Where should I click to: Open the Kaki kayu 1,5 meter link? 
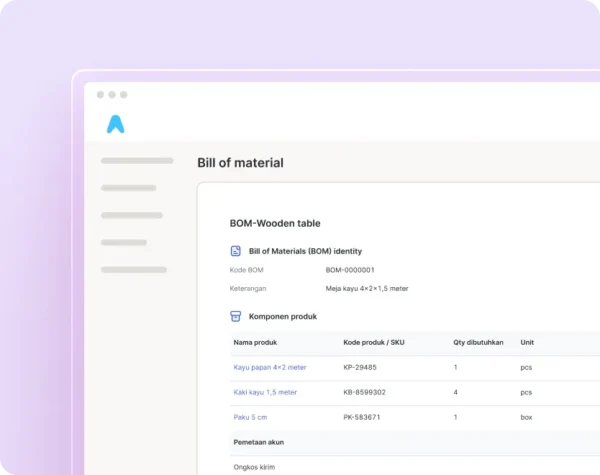pos(265,392)
